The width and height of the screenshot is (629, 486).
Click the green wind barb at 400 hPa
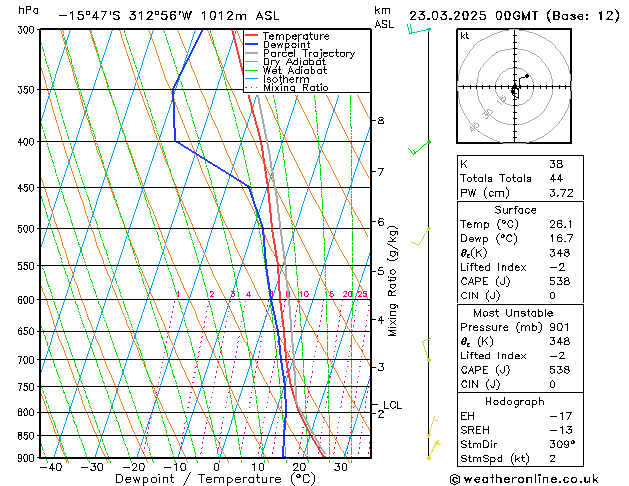pyautogui.click(x=419, y=147)
